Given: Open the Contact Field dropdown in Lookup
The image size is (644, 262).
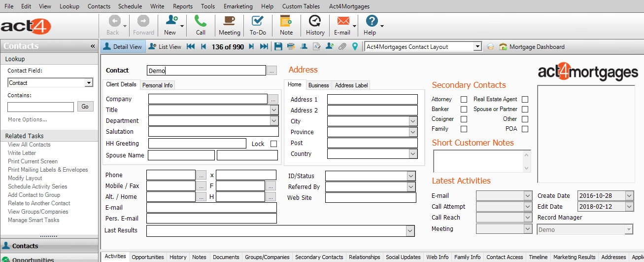Looking at the screenshot, I should click(89, 83).
